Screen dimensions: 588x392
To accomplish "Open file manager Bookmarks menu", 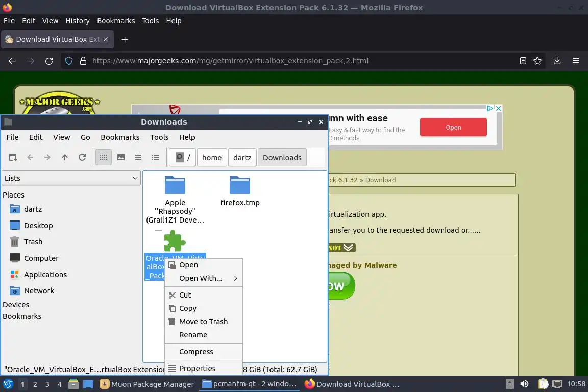I will pos(120,137).
